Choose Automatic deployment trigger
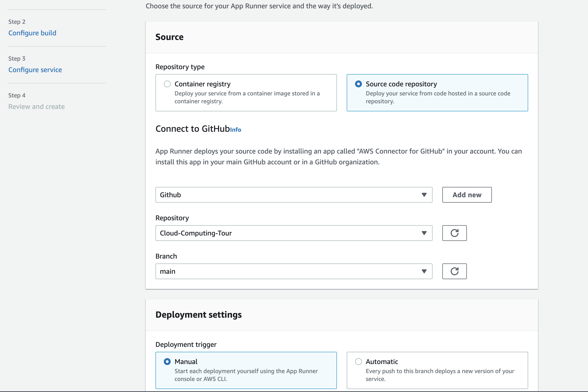588x392 pixels. (x=358, y=362)
